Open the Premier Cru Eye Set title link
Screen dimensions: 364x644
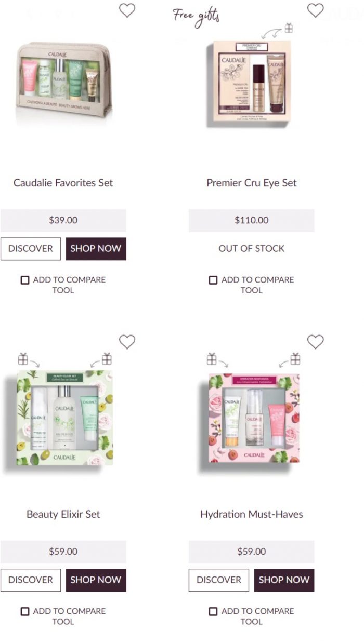(252, 183)
